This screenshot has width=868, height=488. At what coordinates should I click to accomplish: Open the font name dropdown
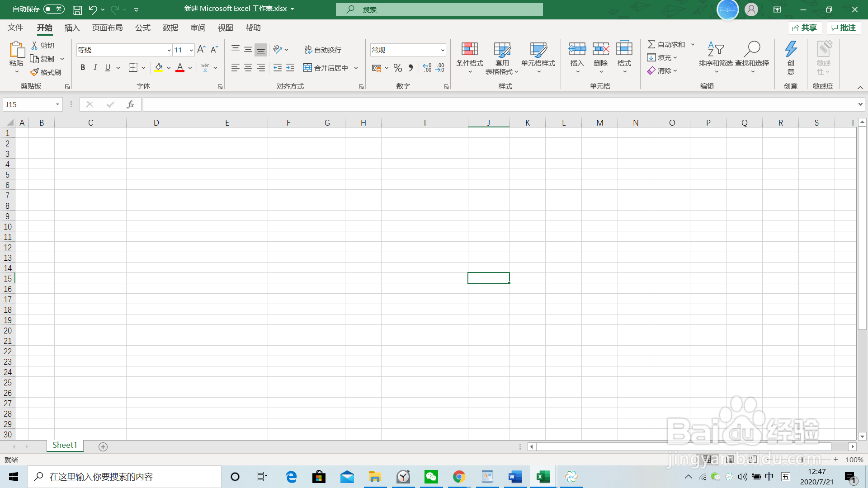(169, 50)
